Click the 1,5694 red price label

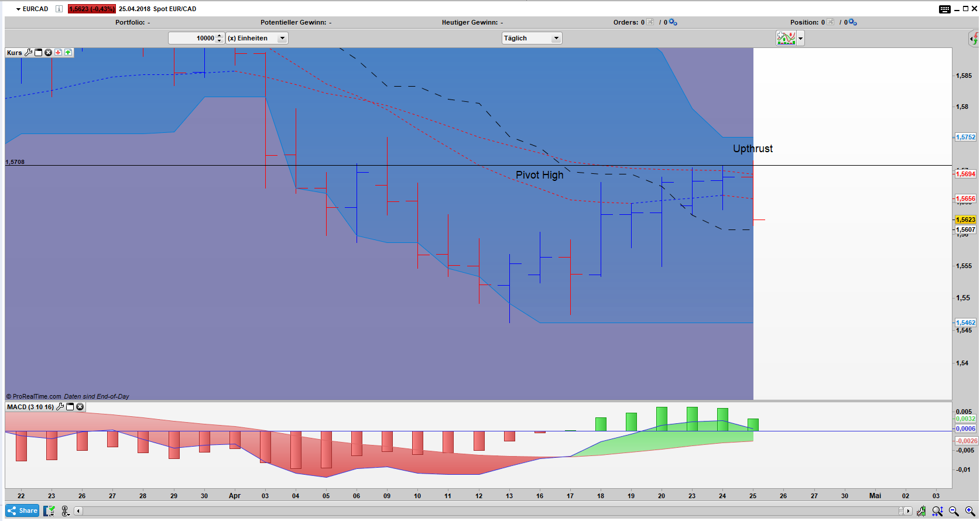point(965,174)
